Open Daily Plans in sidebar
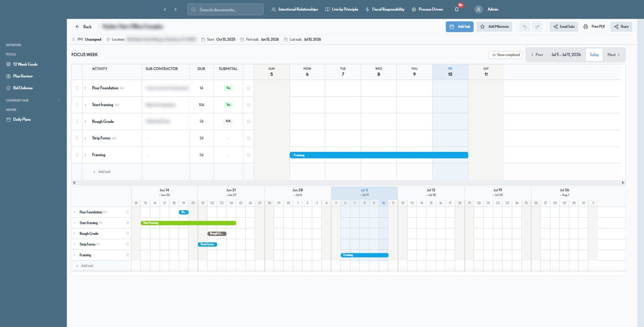 (18, 120)
